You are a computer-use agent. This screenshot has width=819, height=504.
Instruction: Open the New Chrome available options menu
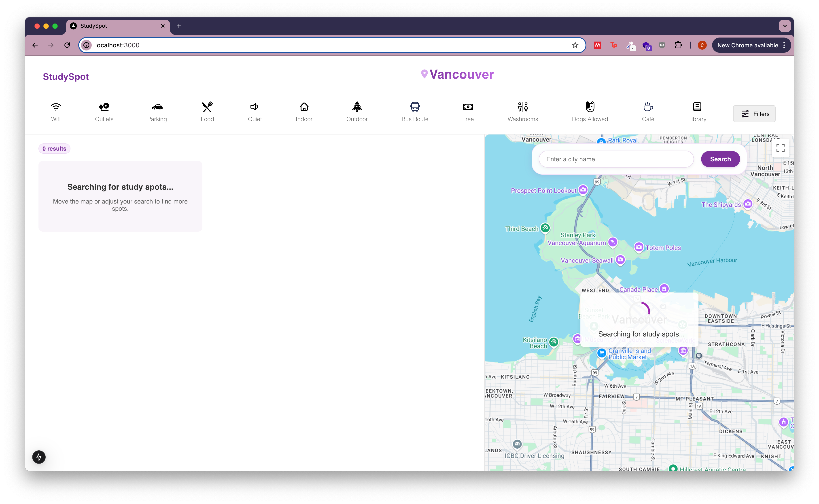[x=784, y=45]
